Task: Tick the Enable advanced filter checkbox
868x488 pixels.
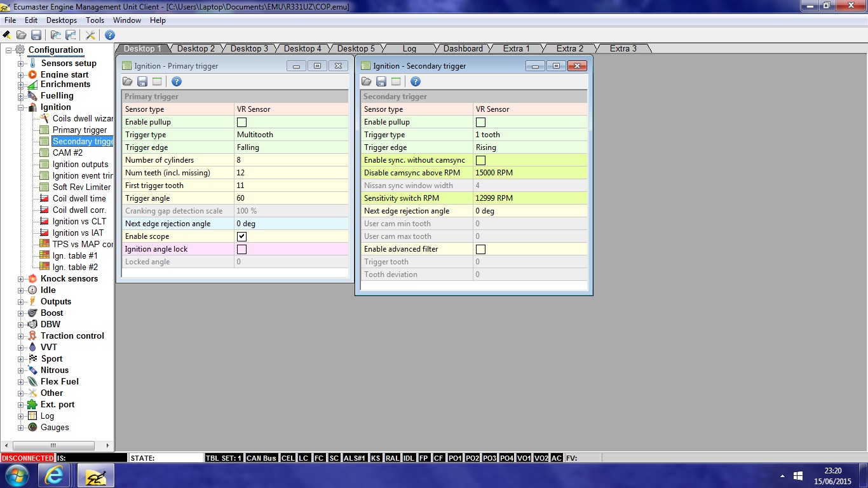Action: point(480,249)
